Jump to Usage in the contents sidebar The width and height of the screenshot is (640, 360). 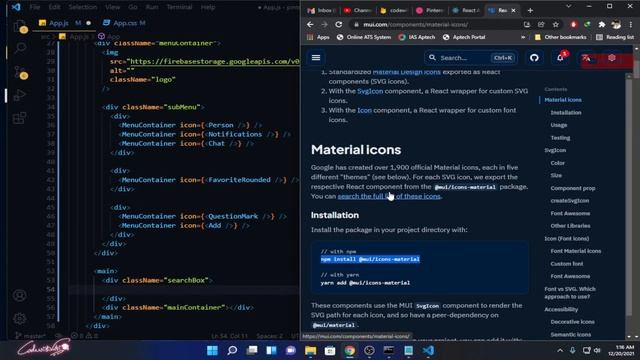559,125
